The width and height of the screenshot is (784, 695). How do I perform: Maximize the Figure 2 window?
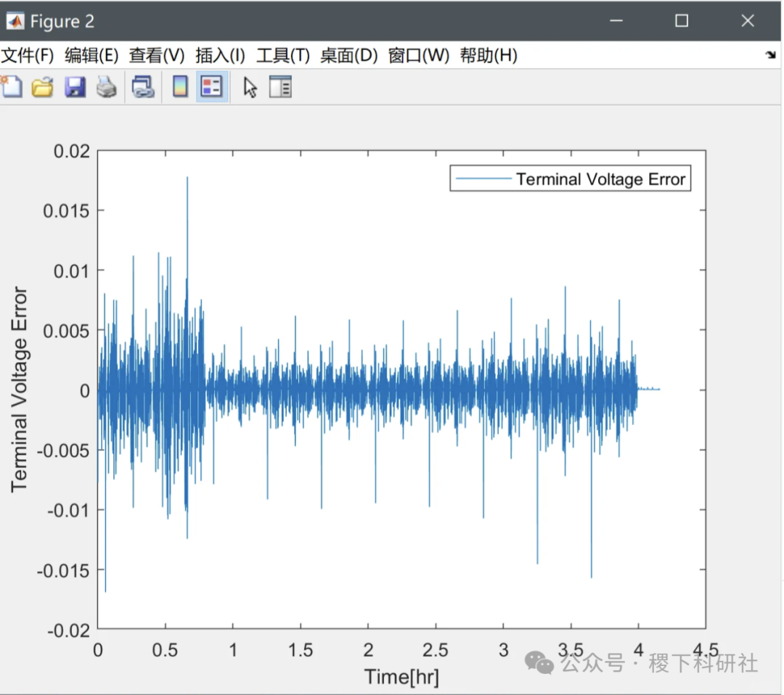click(682, 21)
